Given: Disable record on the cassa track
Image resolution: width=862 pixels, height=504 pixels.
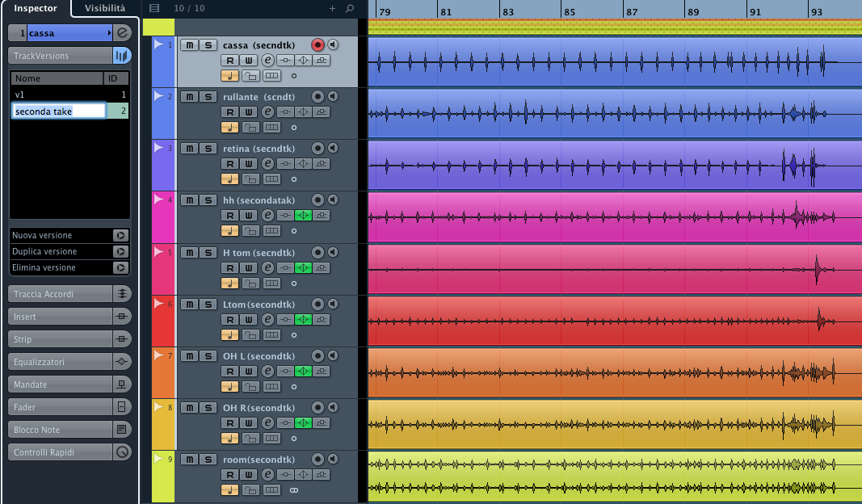Looking at the screenshot, I should (317, 44).
